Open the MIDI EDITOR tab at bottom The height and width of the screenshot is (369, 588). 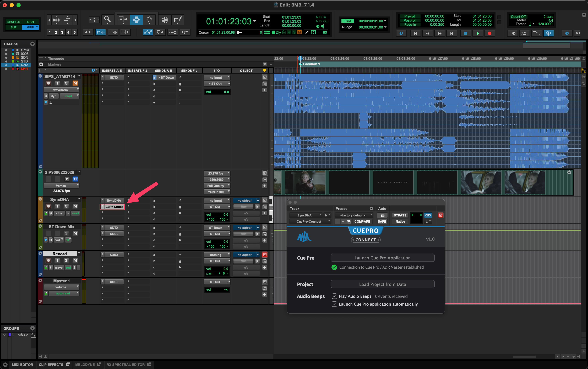[22, 364]
